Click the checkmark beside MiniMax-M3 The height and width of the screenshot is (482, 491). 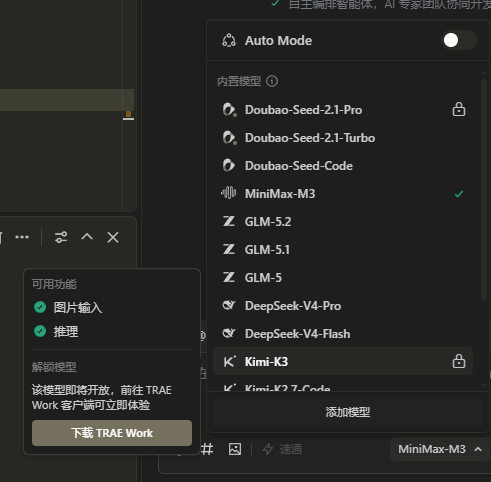click(x=459, y=194)
